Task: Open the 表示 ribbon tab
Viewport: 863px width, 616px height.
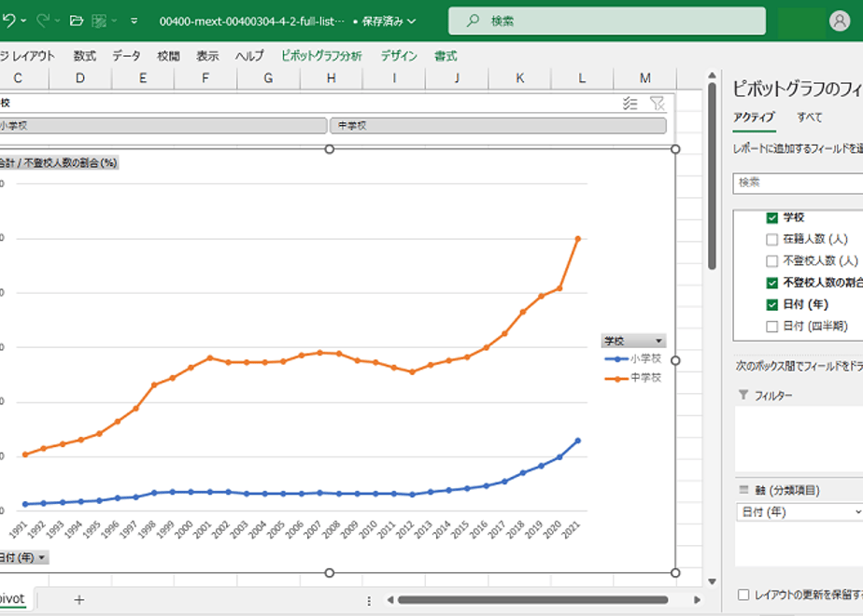Action: tap(207, 56)
